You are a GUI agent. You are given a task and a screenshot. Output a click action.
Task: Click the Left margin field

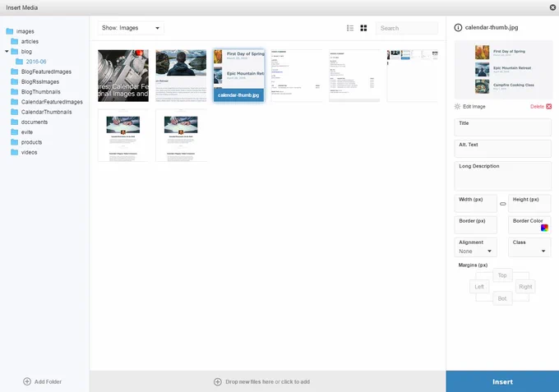(x=479, y=287)
